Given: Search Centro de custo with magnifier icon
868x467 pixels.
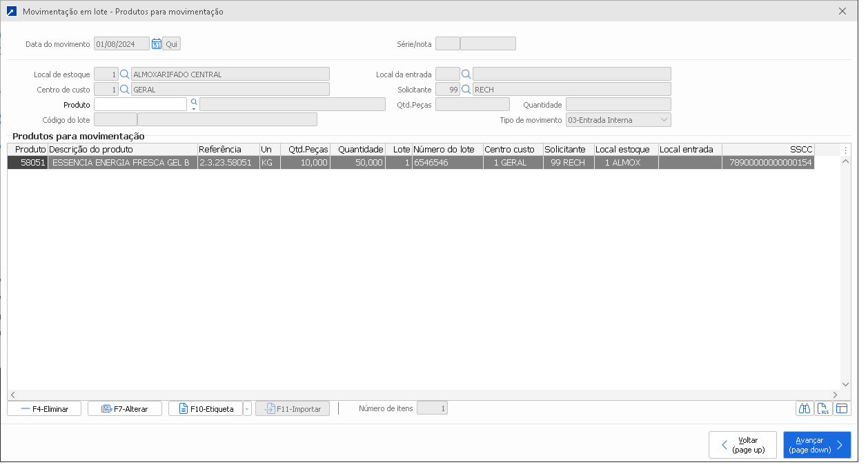Looking at the screenshot, I should 125,90.
